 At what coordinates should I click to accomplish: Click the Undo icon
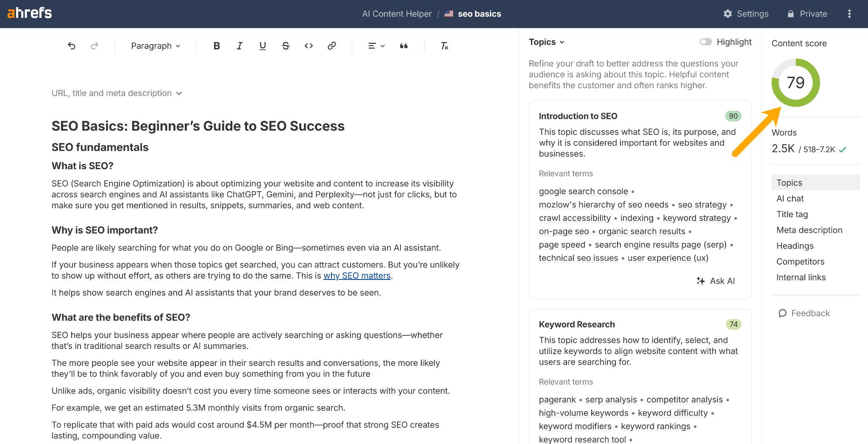tap(71, 46)
